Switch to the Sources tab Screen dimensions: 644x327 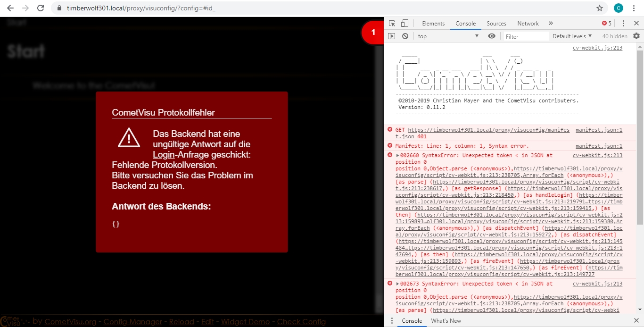click(496, 24)
